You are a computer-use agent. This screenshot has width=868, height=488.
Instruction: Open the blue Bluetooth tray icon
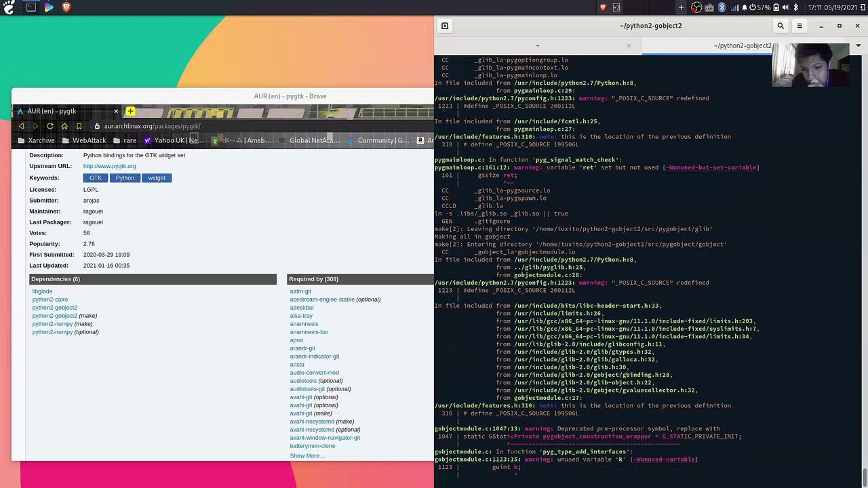tap(722, 7)
